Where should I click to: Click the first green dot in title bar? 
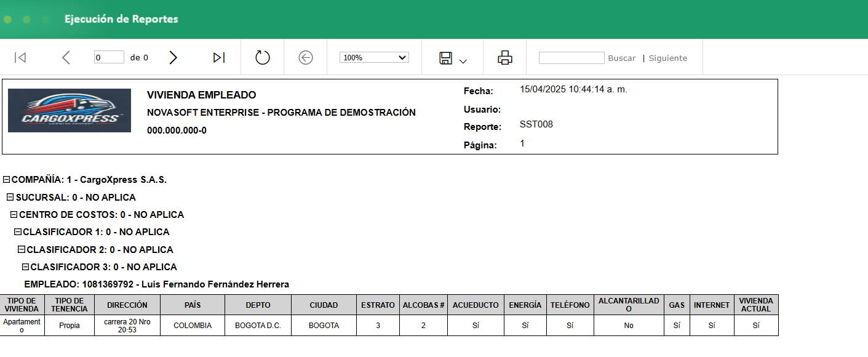[8, 19]
